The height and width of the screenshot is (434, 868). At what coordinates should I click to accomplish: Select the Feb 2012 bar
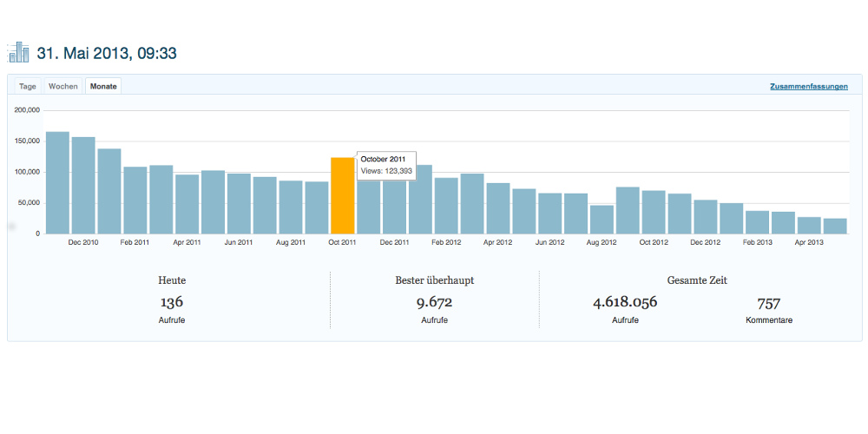pos(446,206)
